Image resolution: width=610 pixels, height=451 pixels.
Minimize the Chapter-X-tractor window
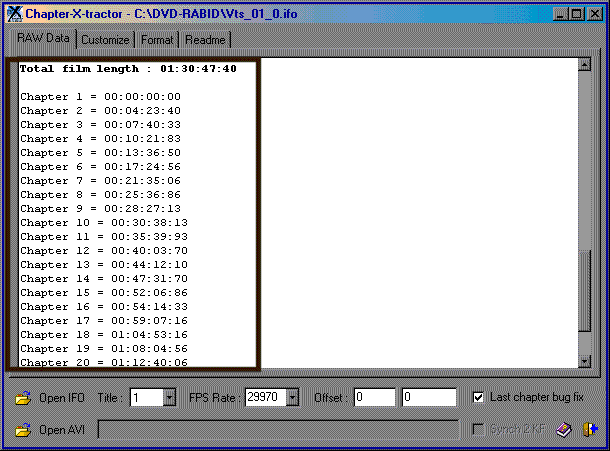click(x=560, y=14)
